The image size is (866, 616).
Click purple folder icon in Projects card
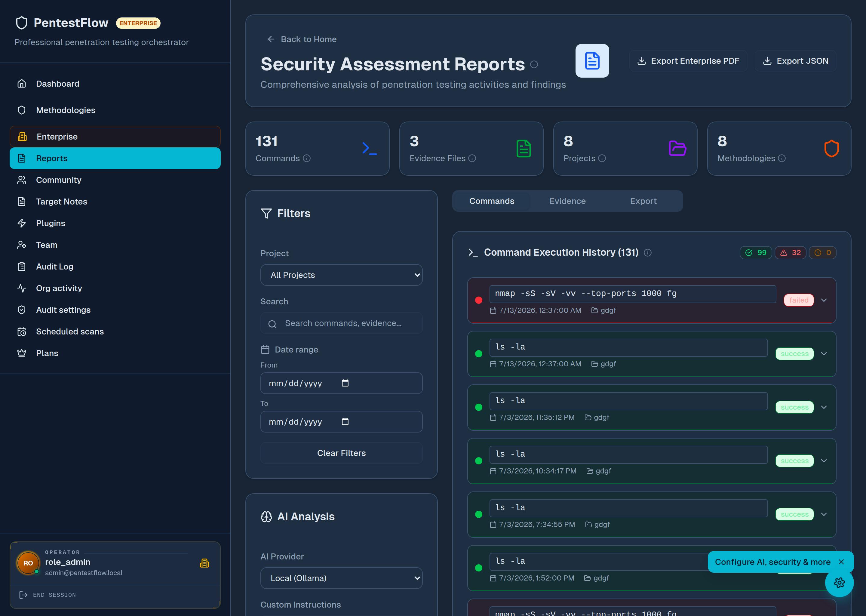[677, 148]
